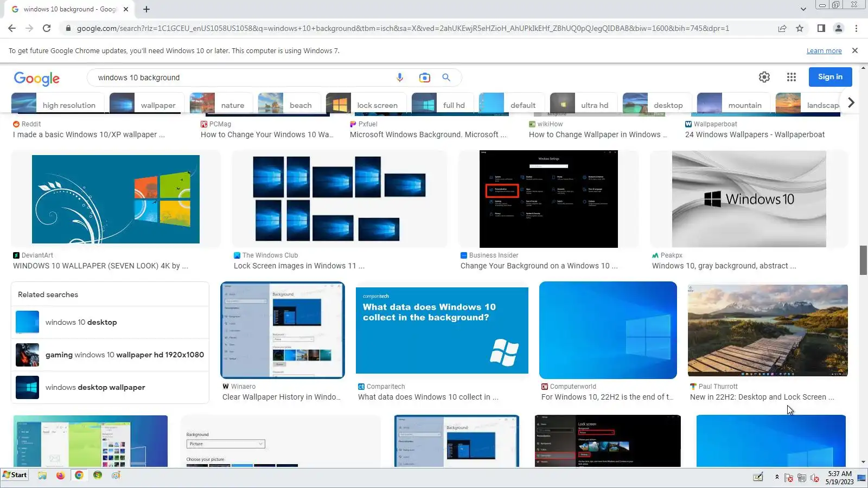This screenshot has height=488, width=868.
Task: Click the Chrome taskbar icon
Action: (x=79, y=476)
